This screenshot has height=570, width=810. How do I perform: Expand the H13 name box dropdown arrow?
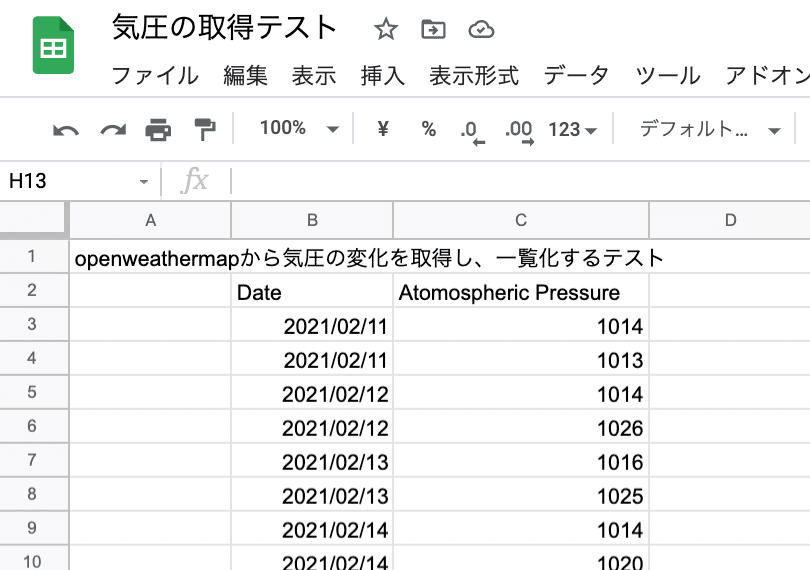[144, 181]
